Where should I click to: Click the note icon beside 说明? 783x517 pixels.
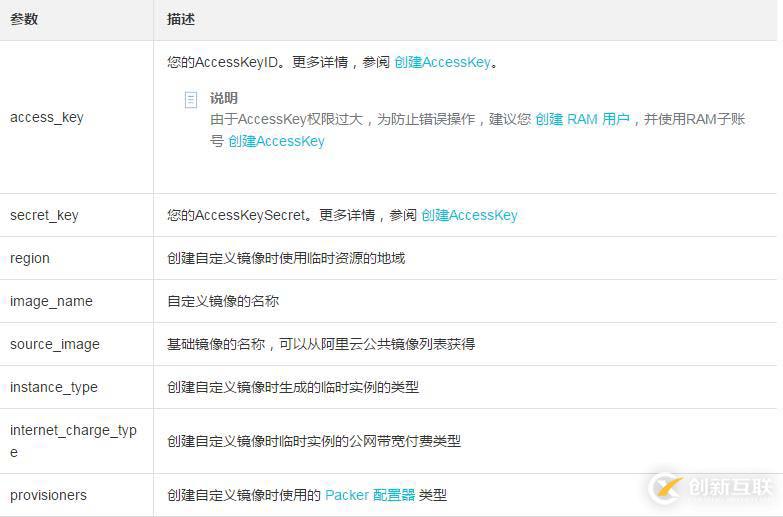tap(191, 100)
